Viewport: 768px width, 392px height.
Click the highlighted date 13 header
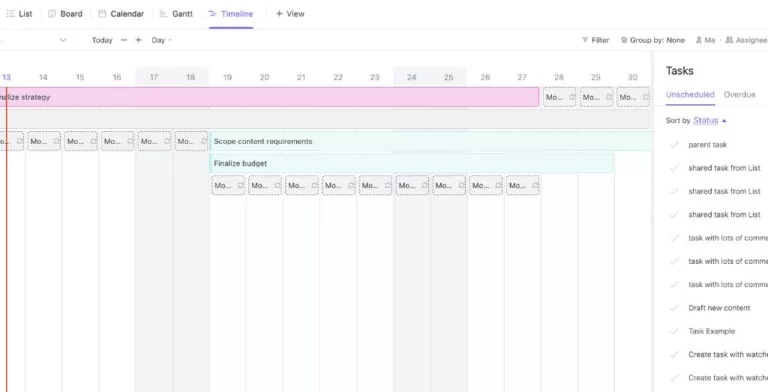click(x=6, y=77)
